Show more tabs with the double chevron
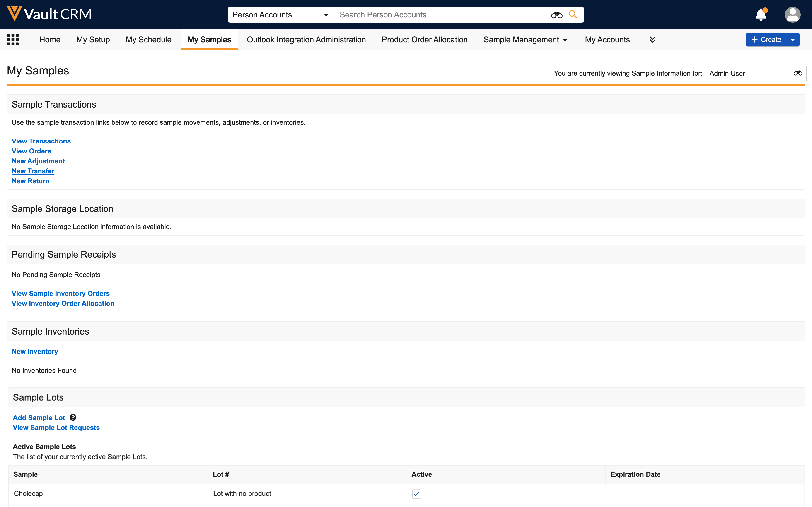 pyautogui.click(x=652, y=40)
